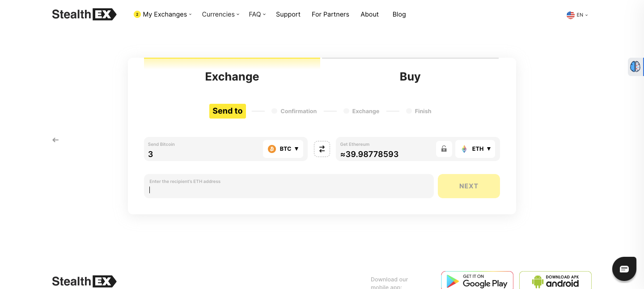Switch to the Buy tab
The image size is (644, 289).
(x=410, y=76)
